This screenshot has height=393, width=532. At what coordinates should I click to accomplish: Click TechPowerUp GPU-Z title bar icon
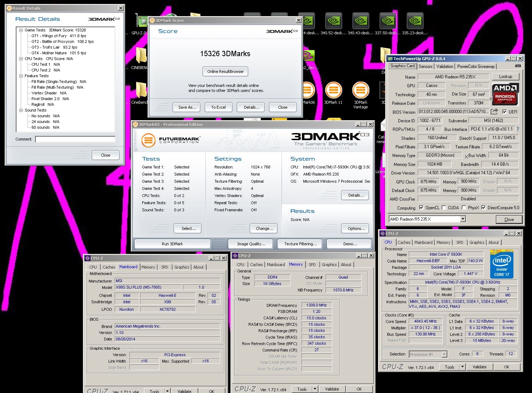(x=390, y=58)
